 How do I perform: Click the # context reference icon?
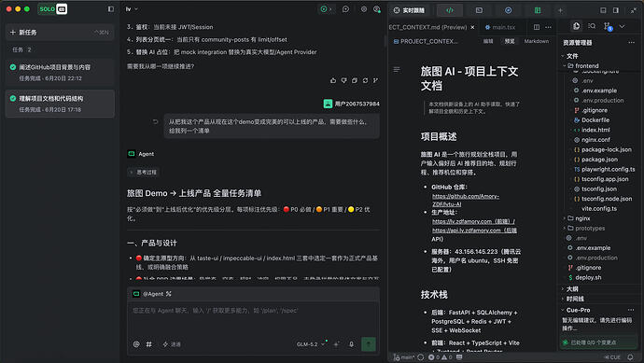coord(148,344)
